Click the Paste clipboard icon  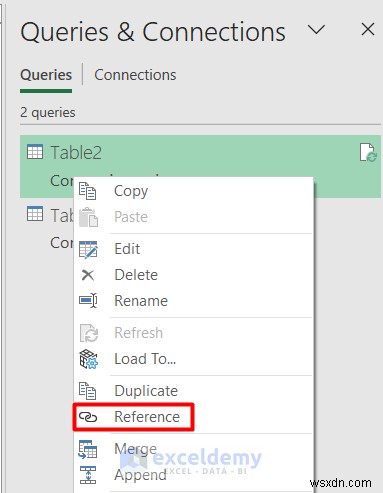coord(88,217)
